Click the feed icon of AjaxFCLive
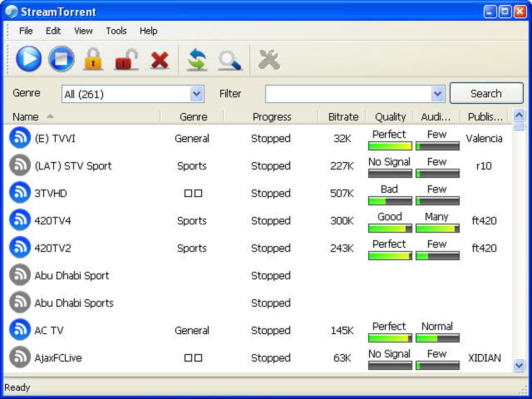The width and height of the screenshot is (532, 399). coord(20,357)
